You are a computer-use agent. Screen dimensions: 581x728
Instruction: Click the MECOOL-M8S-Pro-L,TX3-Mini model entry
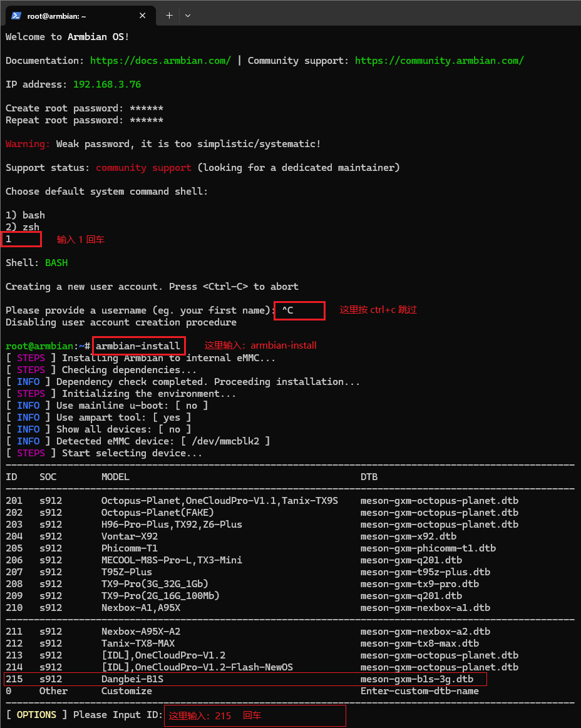tap(172, 560)
